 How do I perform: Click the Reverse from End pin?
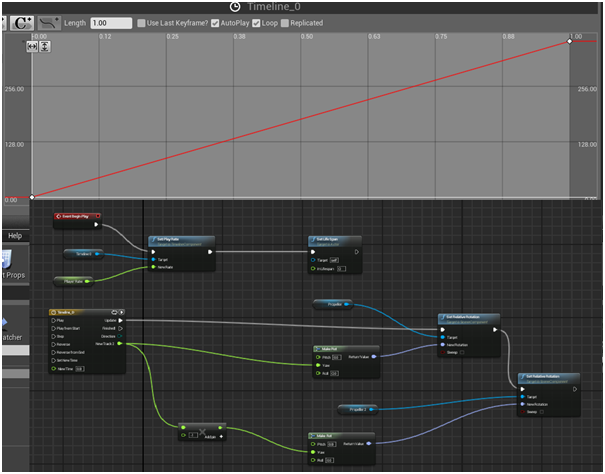[54, 352]
